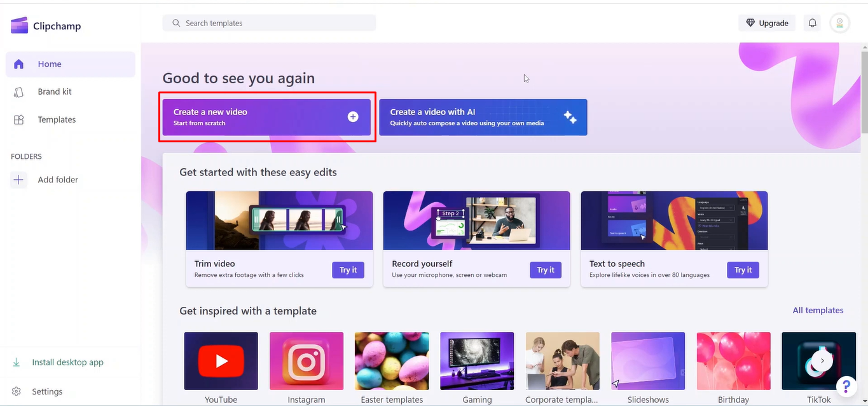Click Create a new video
Screen dimensions: 868x406
coord(266,117)
